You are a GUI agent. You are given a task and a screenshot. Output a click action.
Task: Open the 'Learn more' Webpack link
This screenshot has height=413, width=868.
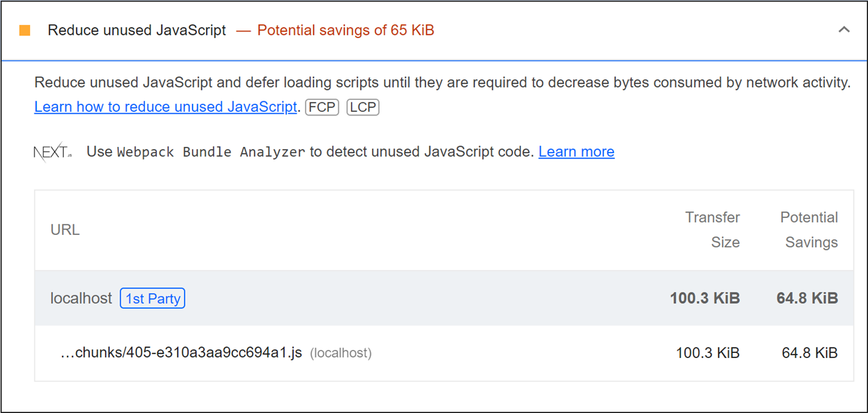[x=576, y=152]
